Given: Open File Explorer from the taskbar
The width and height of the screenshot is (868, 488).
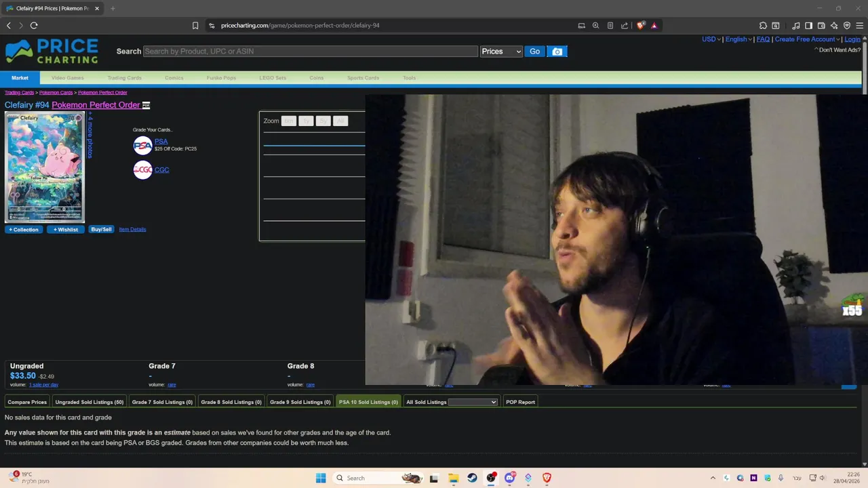Looking at the screenshot, I should pyautogui.click(x=453, y=478).
